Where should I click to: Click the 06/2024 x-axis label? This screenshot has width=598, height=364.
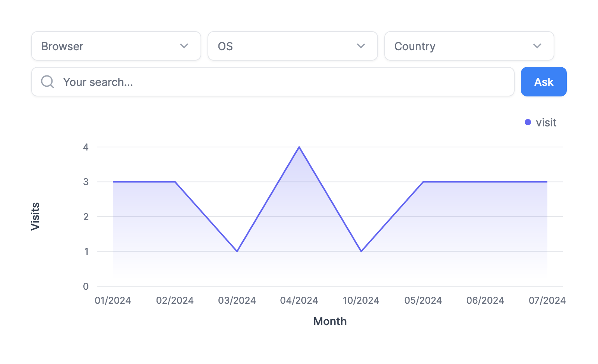[485, 300]
